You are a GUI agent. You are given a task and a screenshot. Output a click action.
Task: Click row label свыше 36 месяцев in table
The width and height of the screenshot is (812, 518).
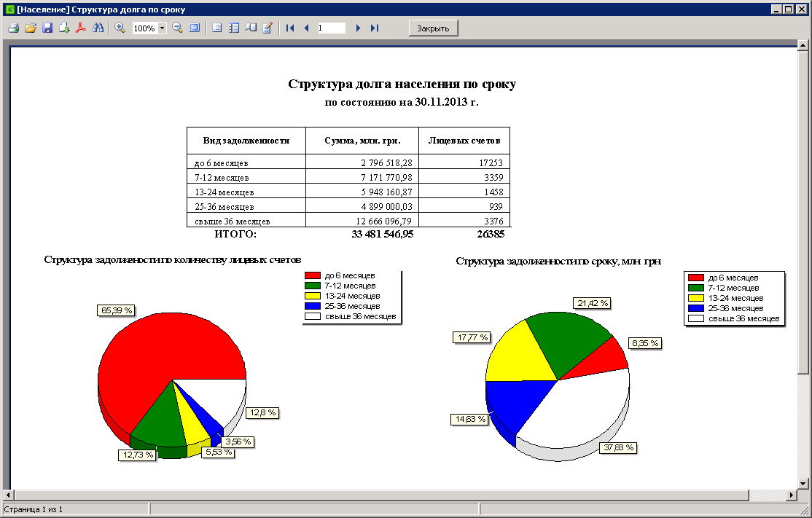point(232,221)
